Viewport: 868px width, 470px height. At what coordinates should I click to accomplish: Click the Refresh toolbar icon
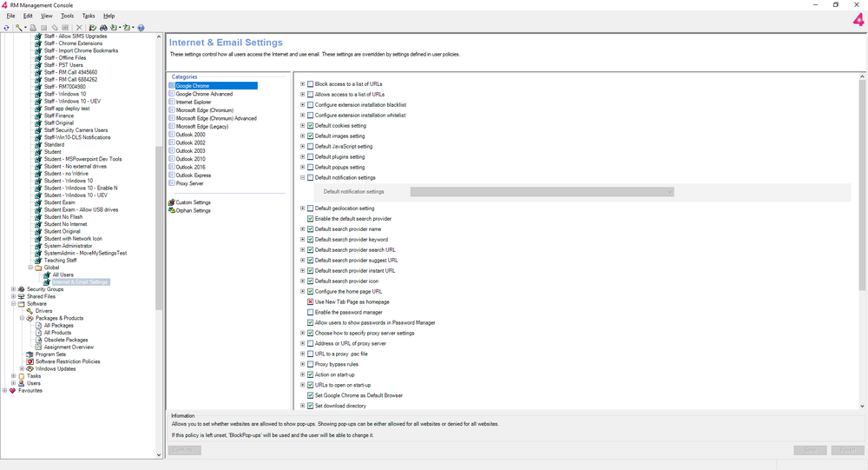(x=6, y=28)
